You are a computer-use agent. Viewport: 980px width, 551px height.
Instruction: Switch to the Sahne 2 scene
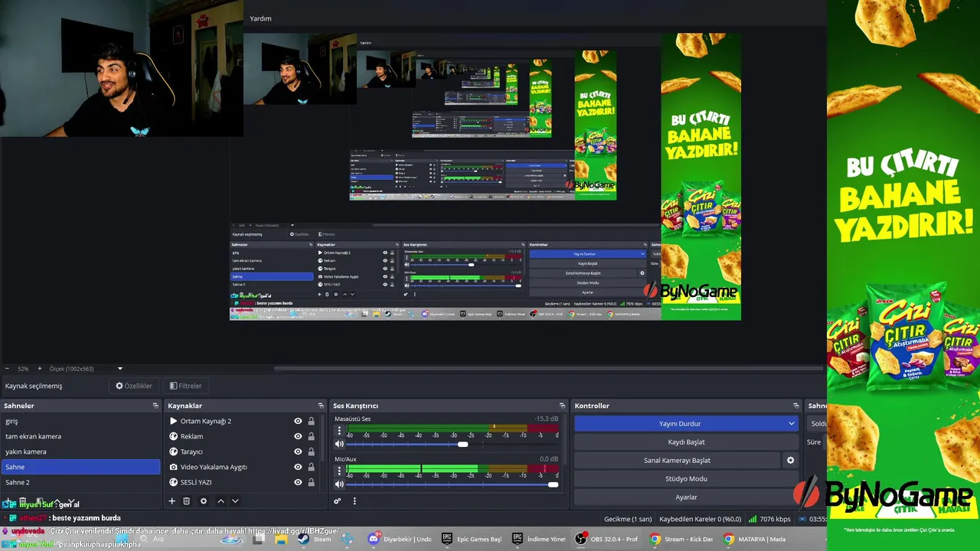pos(80,482)
